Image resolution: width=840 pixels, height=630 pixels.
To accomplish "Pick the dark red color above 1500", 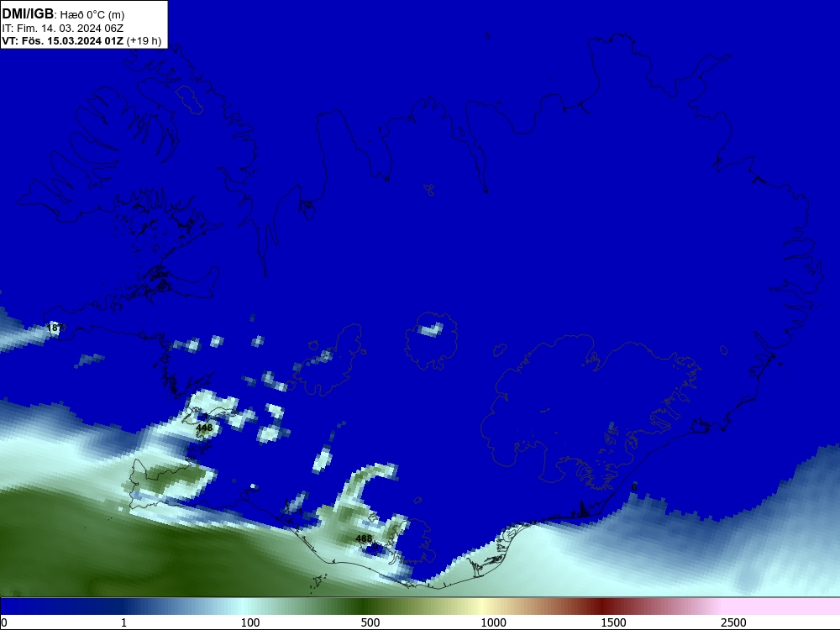I will [604, 606].
